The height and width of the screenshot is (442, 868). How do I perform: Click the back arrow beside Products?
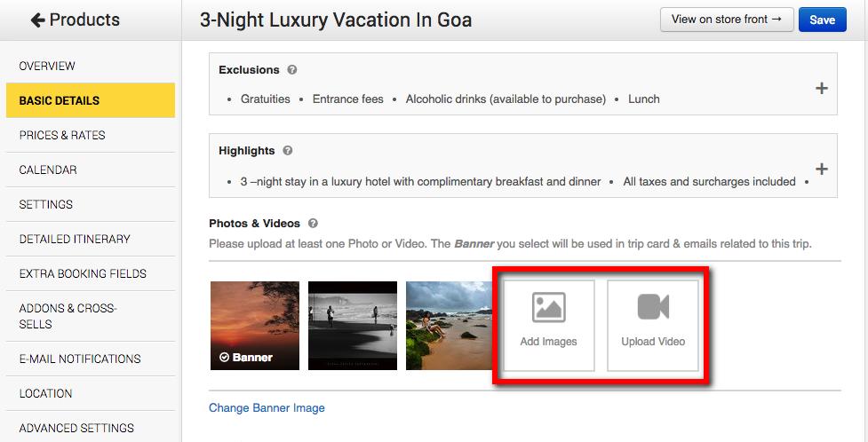point(37,20)
